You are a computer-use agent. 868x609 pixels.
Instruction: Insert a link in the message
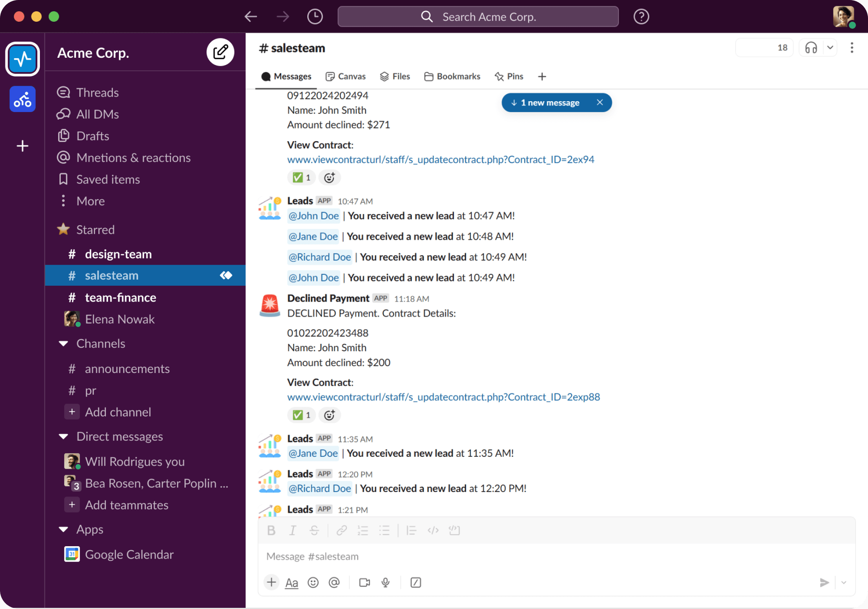coord(341,530)
